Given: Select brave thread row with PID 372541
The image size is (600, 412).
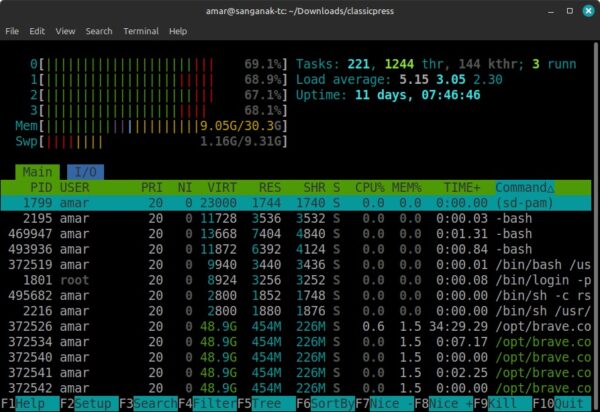Looking at the screenshot, I should (x=296, y=373).
